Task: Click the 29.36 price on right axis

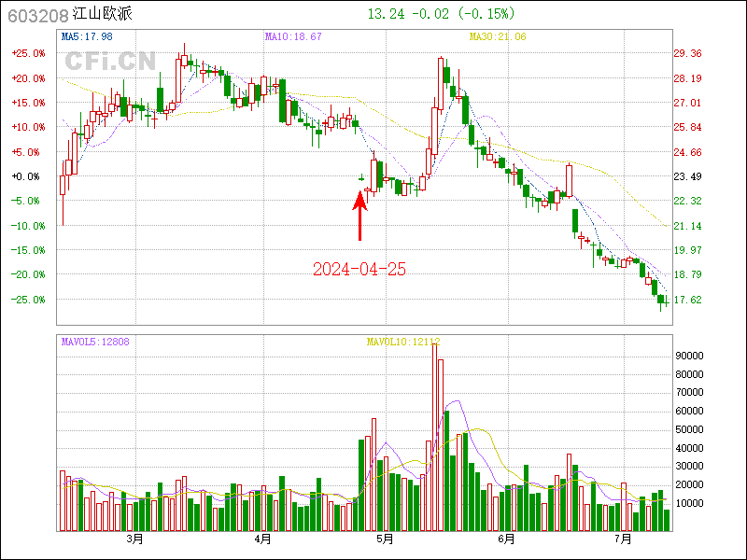Action: [687, 53]
